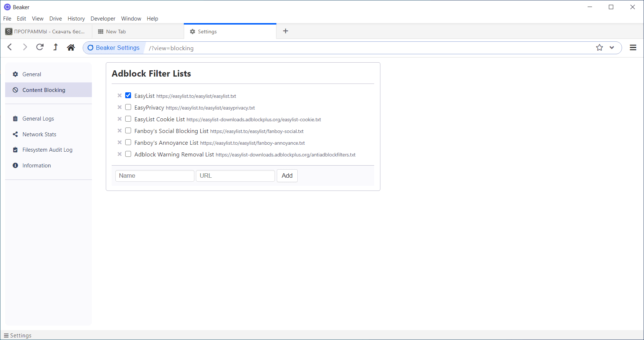Viewport: 644px width, 340px height.
Task: Open the Edit menu
Action: point(22,19)
